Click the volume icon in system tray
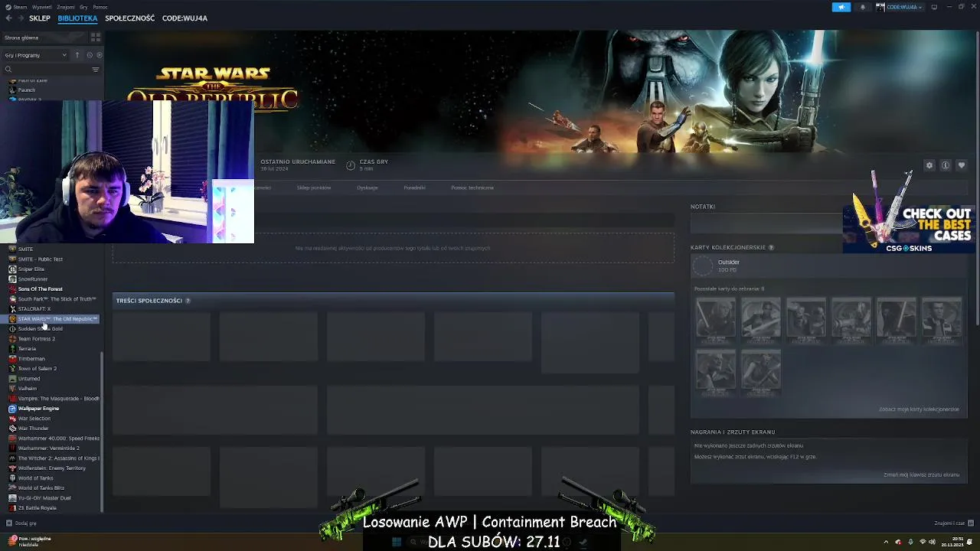 [932, 542]
